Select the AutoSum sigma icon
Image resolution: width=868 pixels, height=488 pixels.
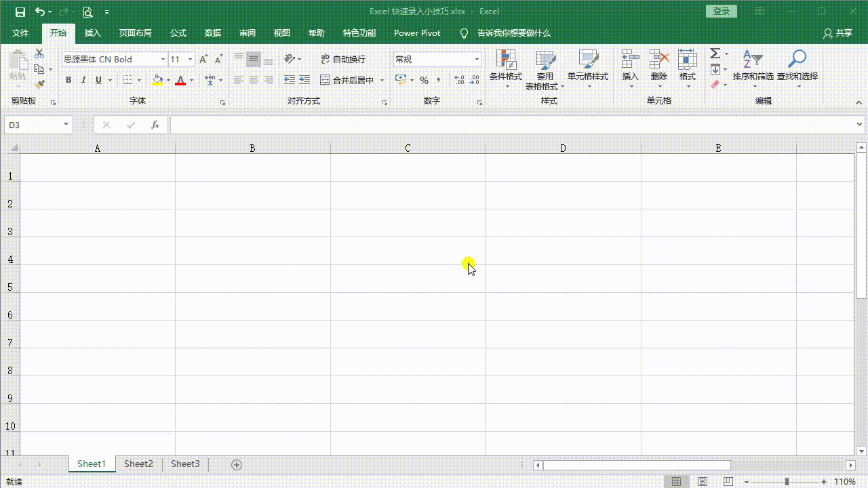pyautogui.click(x=714, y=54)
